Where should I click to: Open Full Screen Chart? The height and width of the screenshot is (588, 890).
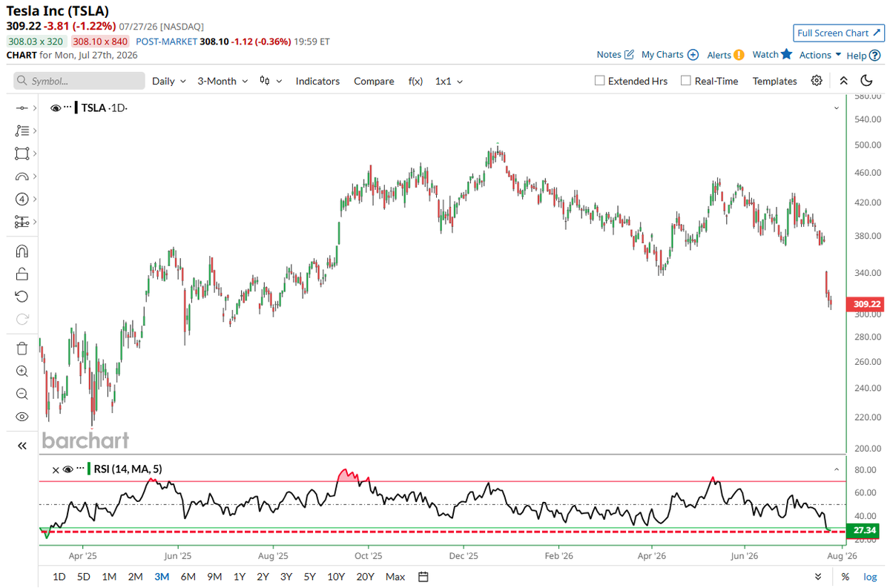click(838, 33)
